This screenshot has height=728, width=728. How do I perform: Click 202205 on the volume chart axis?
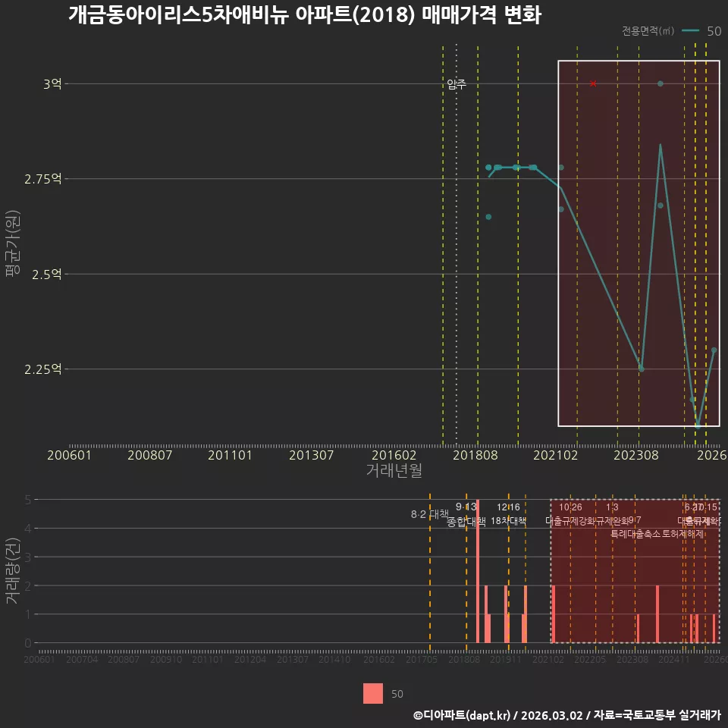pyautogui.click(x=590, y=659)
